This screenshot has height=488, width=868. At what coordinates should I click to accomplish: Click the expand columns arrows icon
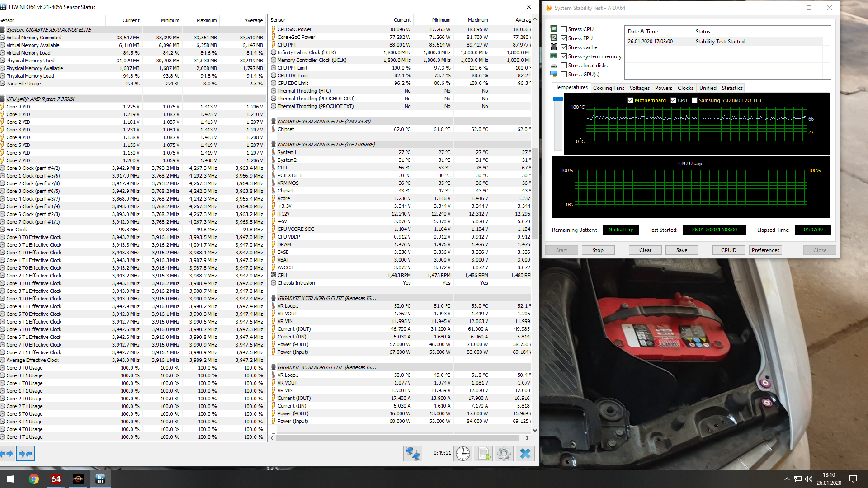tap(7, 454)
